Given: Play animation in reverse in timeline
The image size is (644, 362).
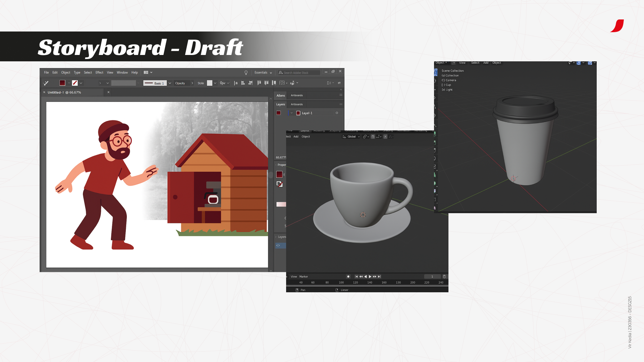Looking at the screenshot, I should (x=366, y=277).
